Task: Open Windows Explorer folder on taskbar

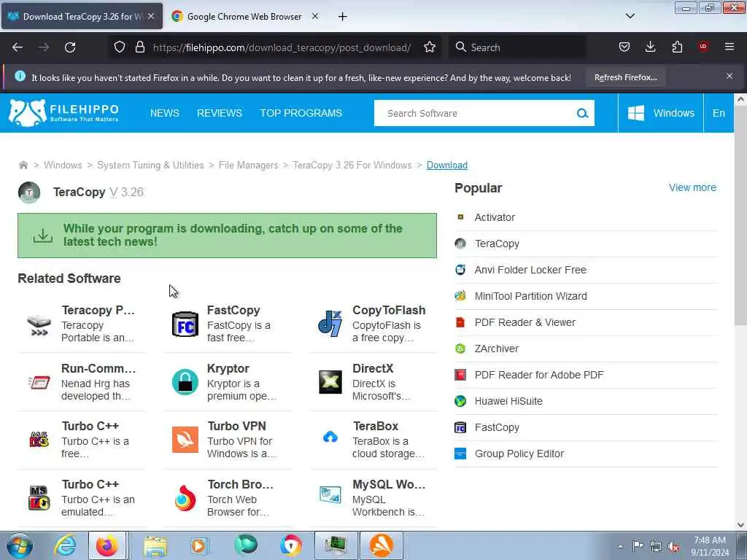Action: [x=155, y=546]
